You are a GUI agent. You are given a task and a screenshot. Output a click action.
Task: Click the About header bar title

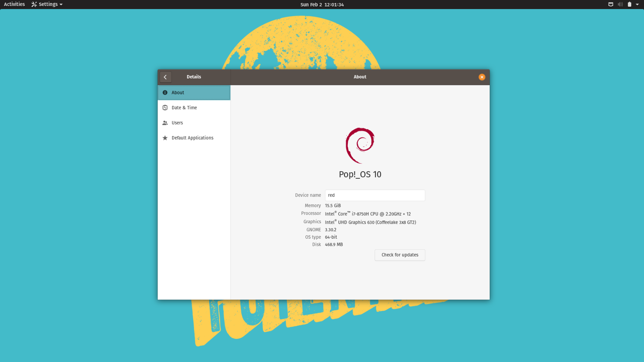(360, 77)
